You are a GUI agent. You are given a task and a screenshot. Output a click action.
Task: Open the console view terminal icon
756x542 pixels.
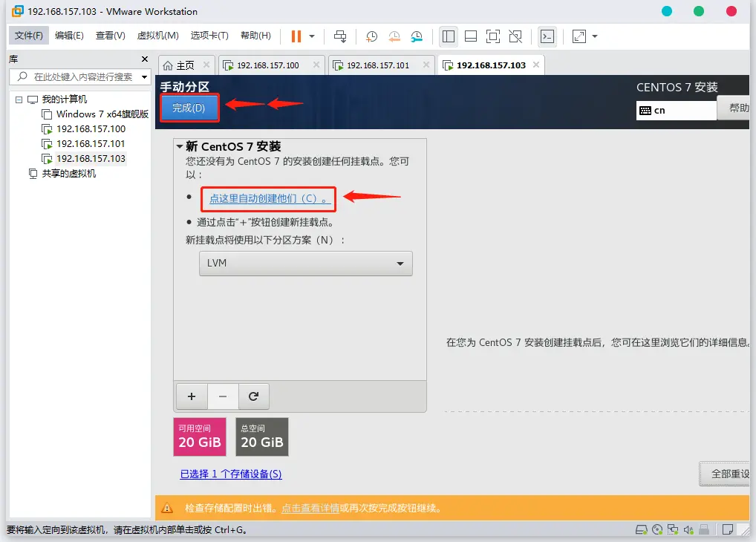547,36
